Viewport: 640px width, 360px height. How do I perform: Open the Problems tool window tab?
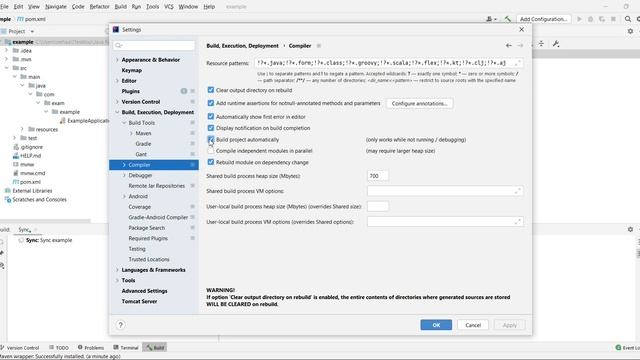pyautogui.click(x=91, y=348)
